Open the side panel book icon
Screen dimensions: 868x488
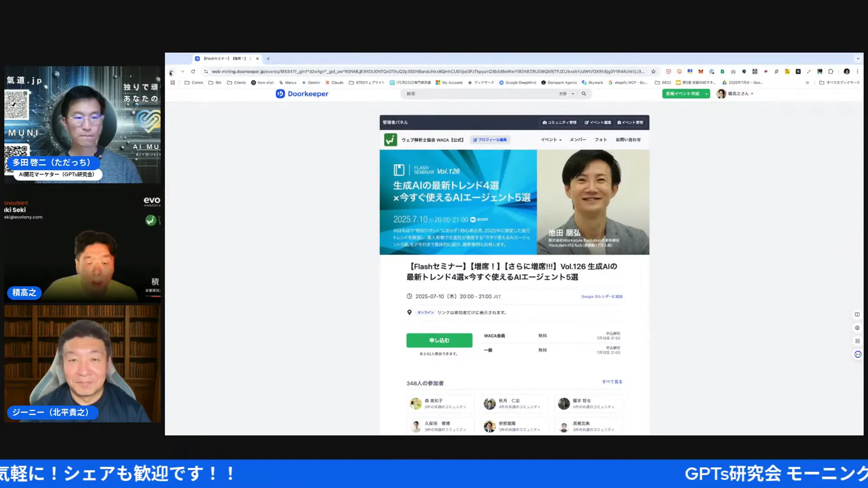coord(857,314)
